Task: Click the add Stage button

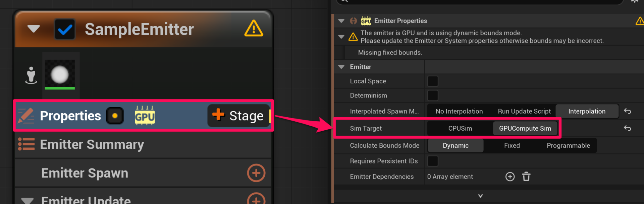Action: point(238,116)
